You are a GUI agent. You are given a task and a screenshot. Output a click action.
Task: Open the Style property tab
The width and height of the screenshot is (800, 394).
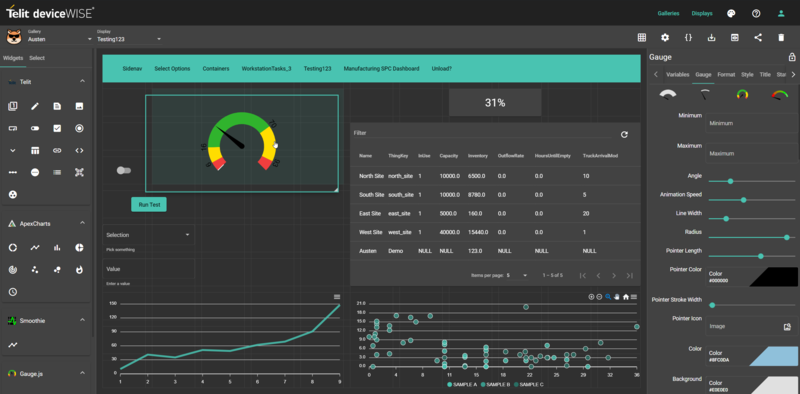coord(747,75)
